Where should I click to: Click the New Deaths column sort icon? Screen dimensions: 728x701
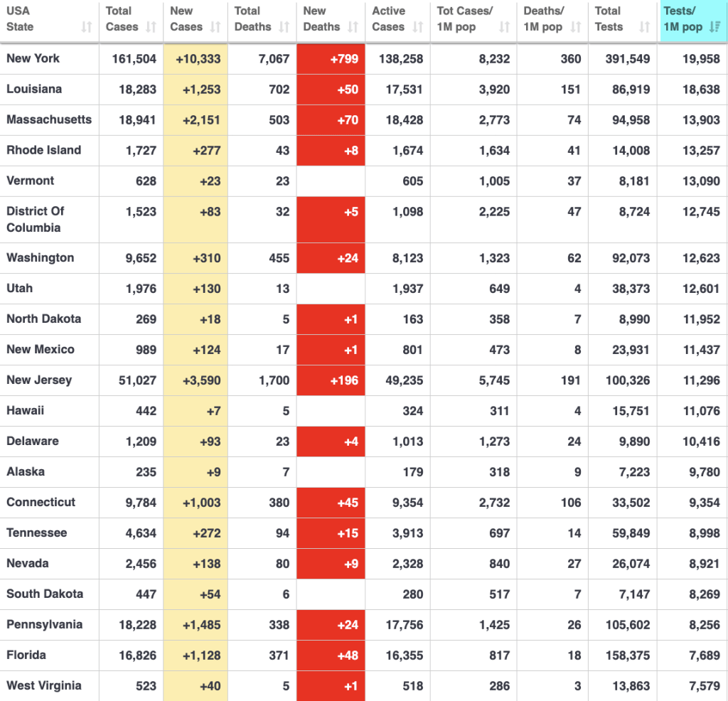pos(353,27)
